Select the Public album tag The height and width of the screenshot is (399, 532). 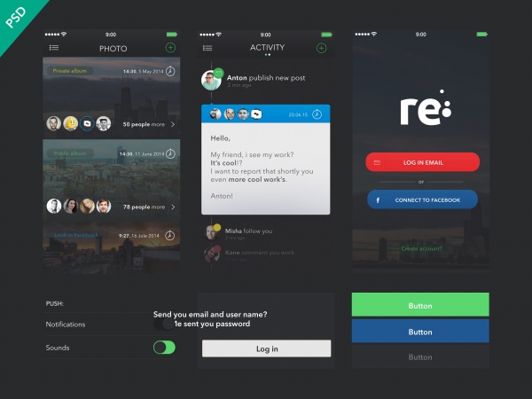pyautogui.click(x=70, y=153)
